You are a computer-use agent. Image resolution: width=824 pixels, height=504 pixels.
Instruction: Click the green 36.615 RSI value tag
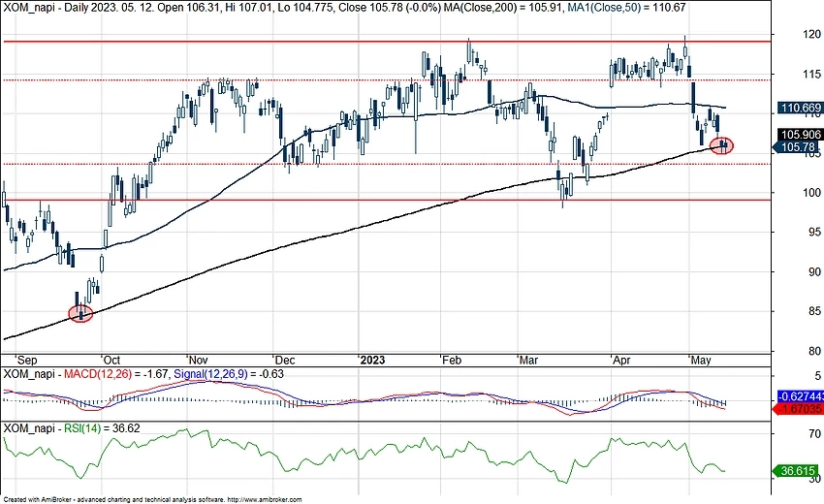click(797, 471)
